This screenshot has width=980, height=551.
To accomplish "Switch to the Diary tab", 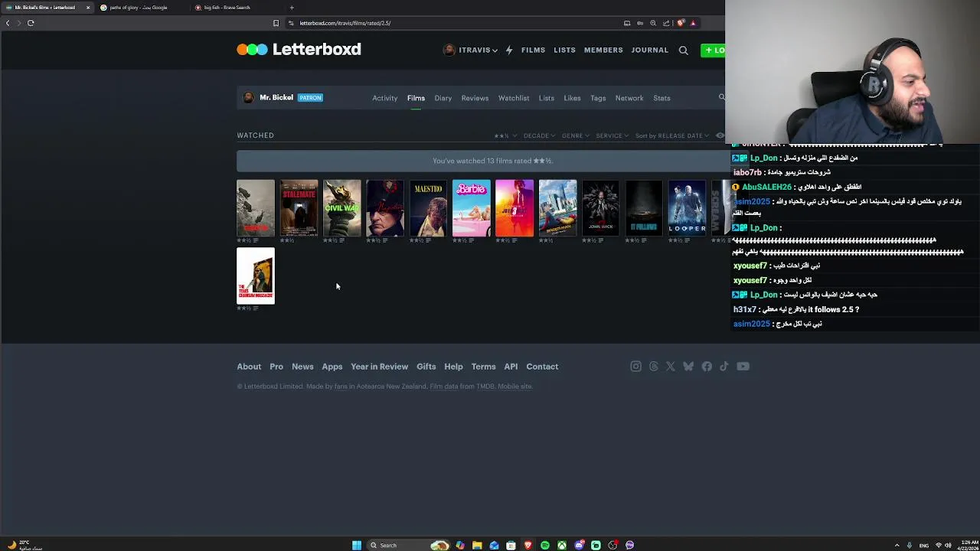I will [443, 98].
